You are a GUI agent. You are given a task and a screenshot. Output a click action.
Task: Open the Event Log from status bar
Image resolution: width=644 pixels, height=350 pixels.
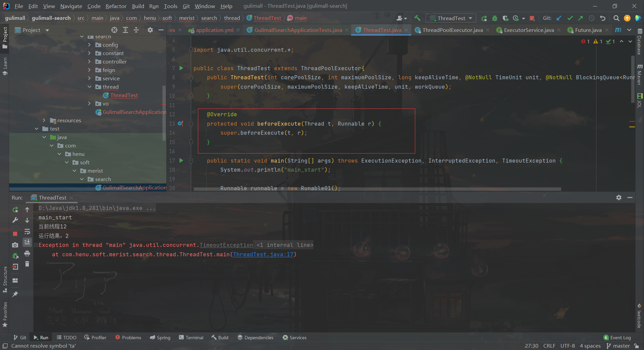point(617,338)
